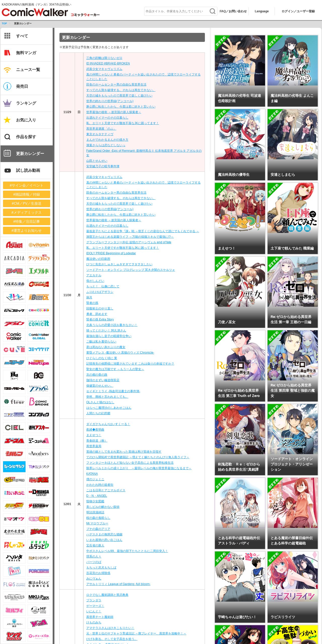Open 魔法科高校の優等生 card
The image size is (322, 644).
[x=240, y=145]
